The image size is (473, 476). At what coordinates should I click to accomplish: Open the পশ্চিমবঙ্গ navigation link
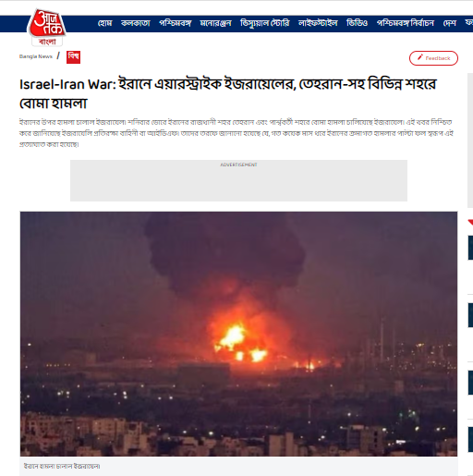click(x=175, y=23)
